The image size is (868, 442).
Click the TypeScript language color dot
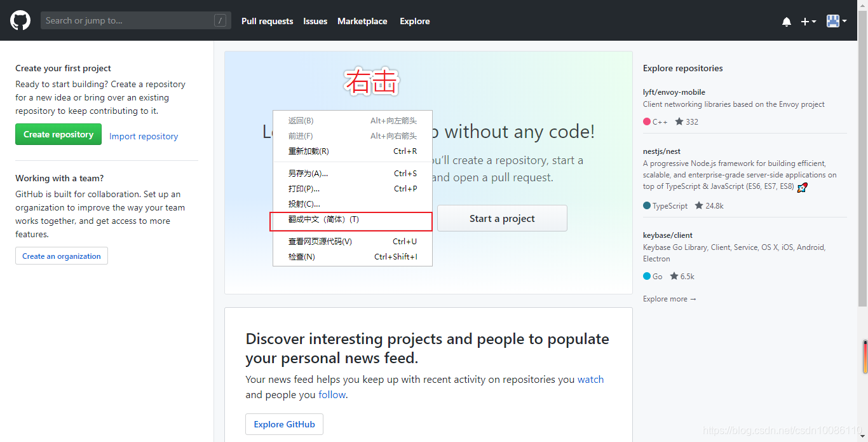[x=647, y=205]
